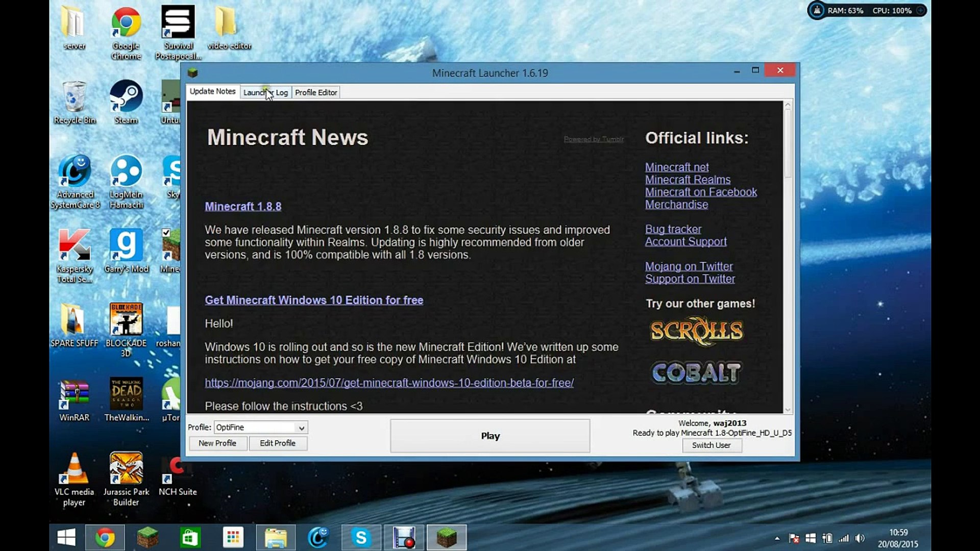Click the news panel scrollbar down arrow
Screen dimensions: 980x551
coord(788,410)
